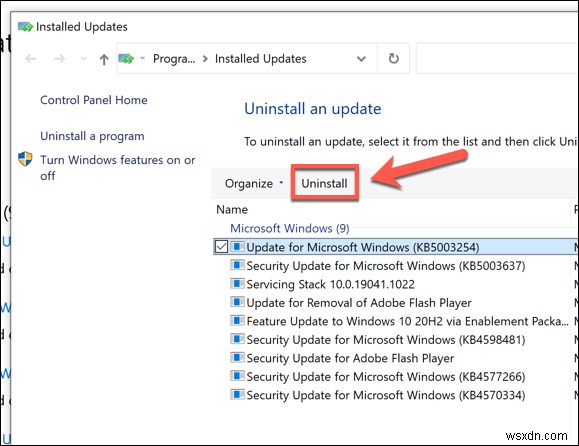Open the Organize menu
This screenshot has height=446, width=579.
(x=253, y=183)
